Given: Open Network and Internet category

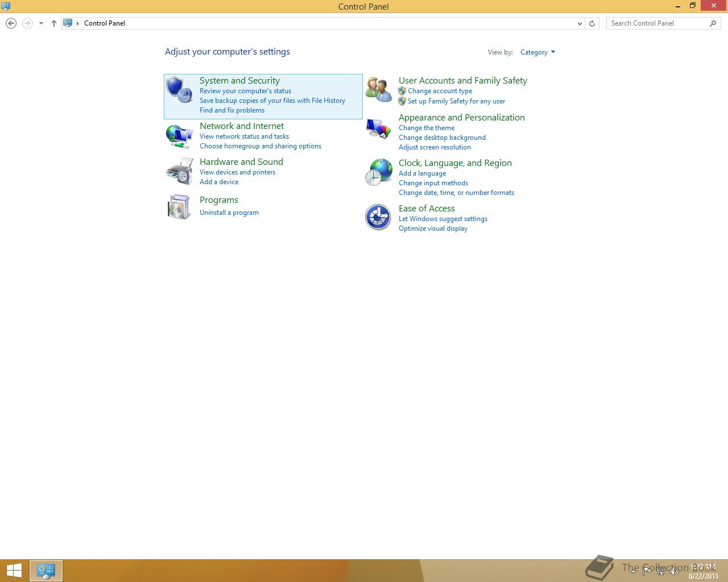Looking at the screenshot, I should point(242,126).
